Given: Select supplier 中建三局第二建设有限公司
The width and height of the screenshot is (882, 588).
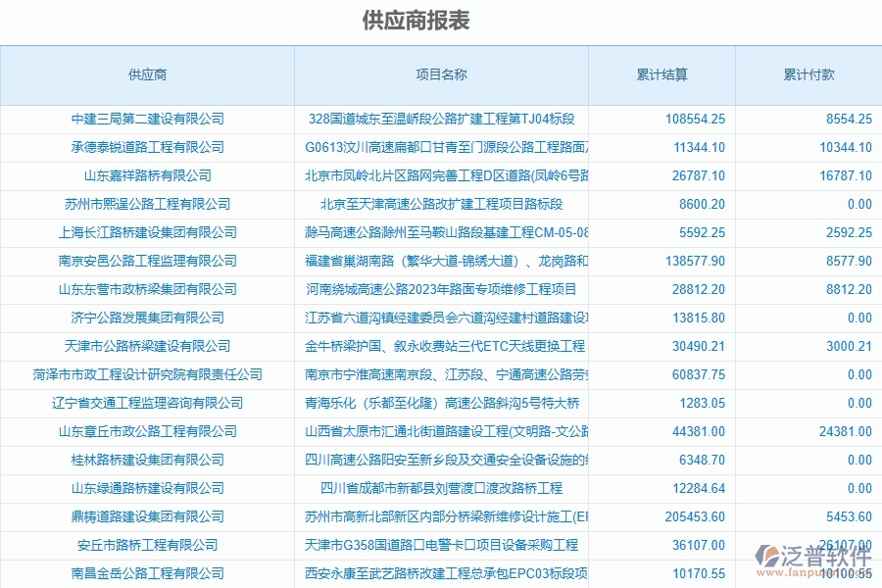Looking at the screenshot, I should click(147, 119).
